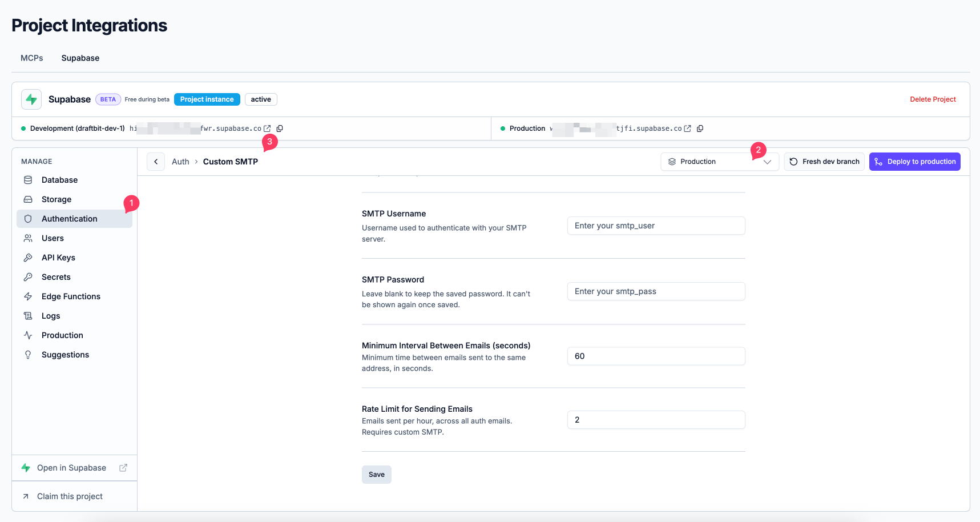Select Authentication in the sidebar
This screenshot has width=980, height=522.
coord(74,219)
